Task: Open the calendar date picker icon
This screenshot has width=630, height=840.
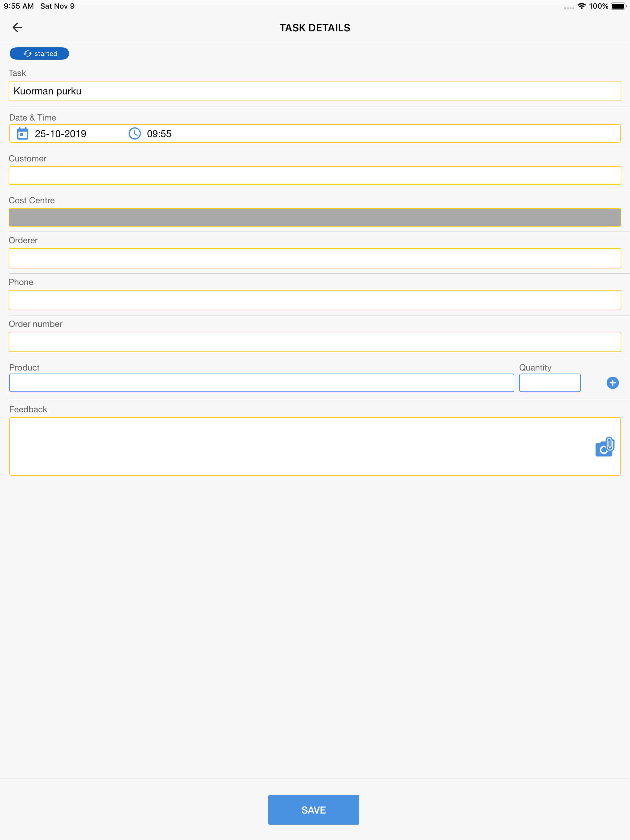Action: (x=23, y=134)
